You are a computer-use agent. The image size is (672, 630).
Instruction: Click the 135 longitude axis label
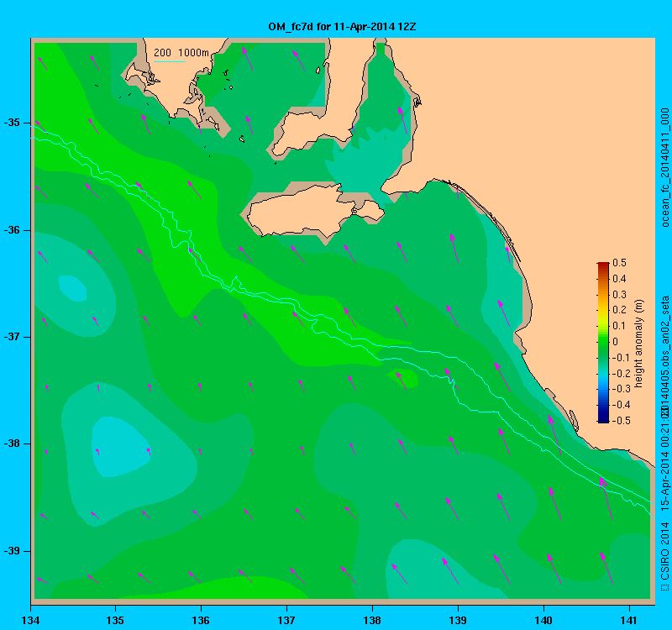[115, 620]
